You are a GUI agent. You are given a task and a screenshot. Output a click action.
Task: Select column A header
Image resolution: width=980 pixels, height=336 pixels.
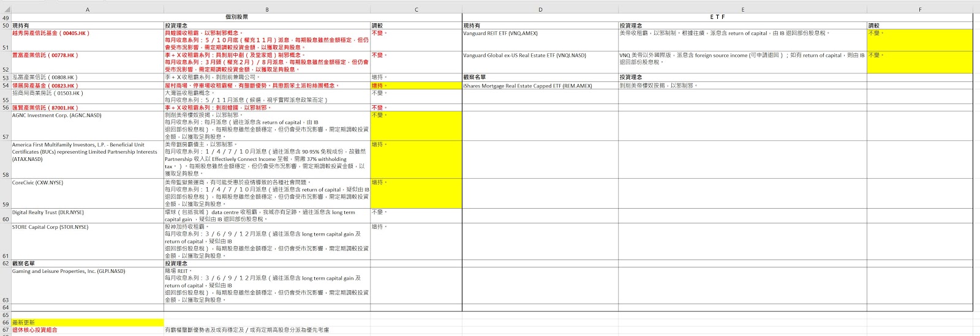pyautogui.click(x=88, y=10)
